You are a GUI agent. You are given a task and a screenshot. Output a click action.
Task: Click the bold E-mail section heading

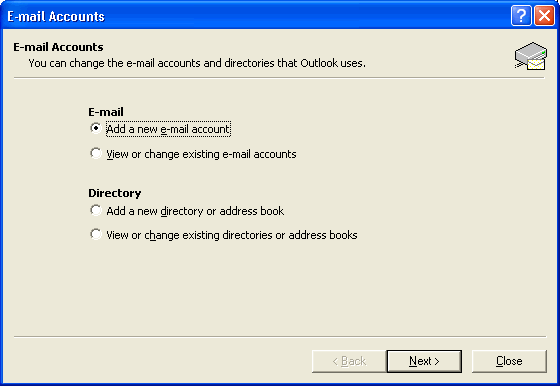pyautogui.click(x=106, y=112)
